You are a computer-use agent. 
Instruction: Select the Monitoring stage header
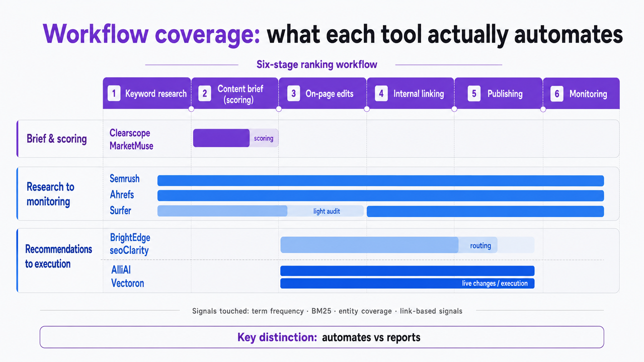tap(582, 94)
